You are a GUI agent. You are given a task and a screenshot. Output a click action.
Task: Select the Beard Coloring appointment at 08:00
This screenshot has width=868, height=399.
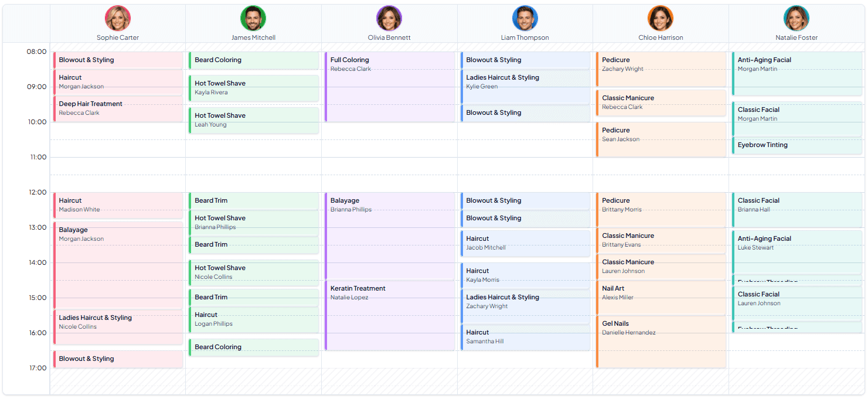pyautogui.click(x=253, y=60)
